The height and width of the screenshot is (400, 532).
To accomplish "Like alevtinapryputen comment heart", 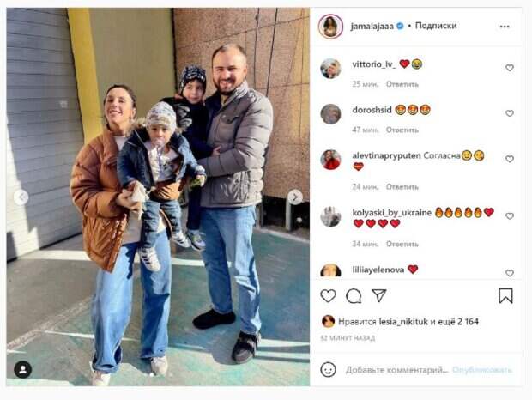I will 510,159.
